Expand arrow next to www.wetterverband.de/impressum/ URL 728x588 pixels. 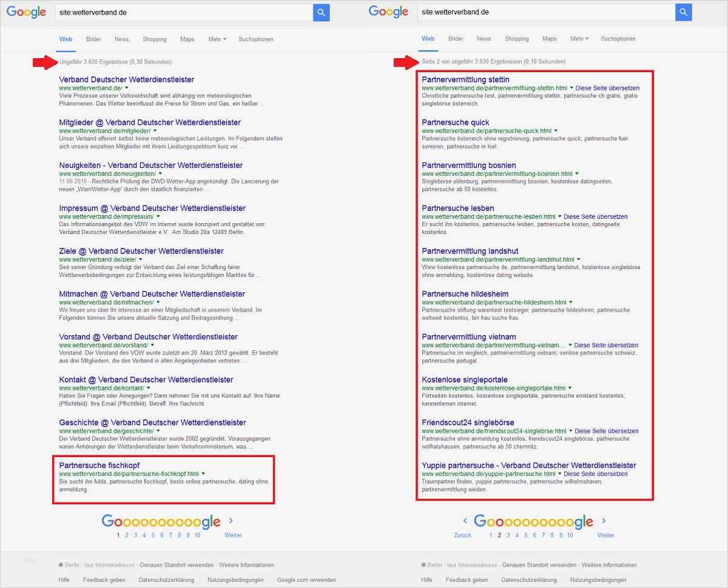[158, 216]
